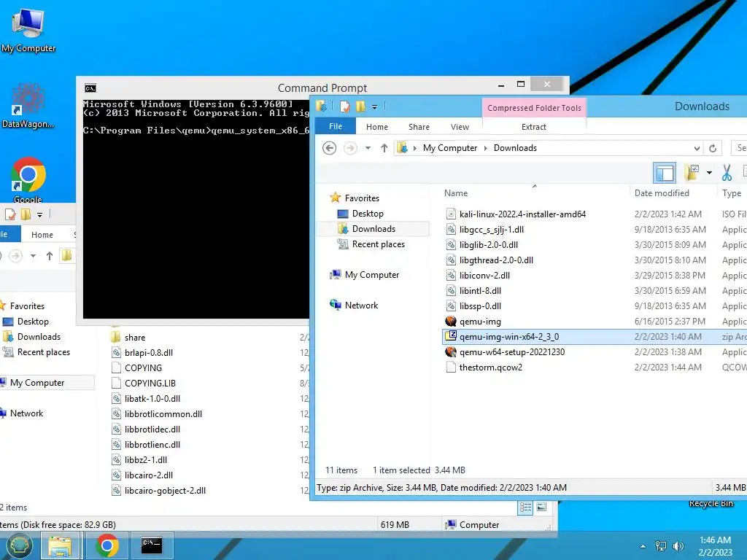The image size is (747, 560).
Task: Open the Extract ribbon tab
Action: 533,127
